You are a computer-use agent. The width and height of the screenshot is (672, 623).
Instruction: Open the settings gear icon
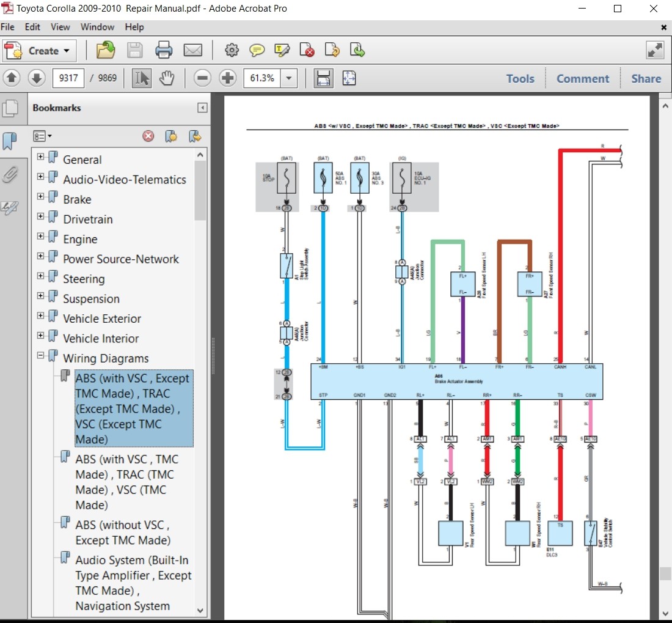(x=232, y=50)
